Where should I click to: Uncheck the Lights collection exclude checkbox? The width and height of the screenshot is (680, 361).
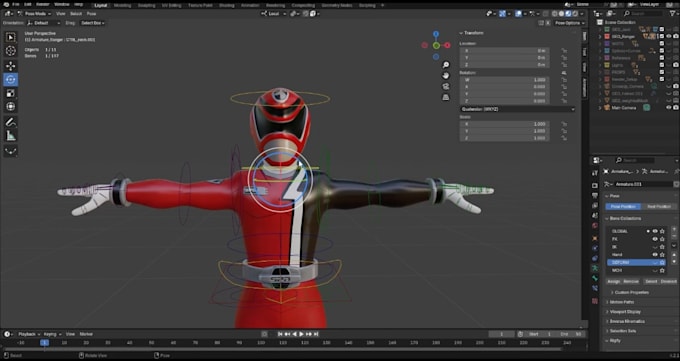[662, 65]
